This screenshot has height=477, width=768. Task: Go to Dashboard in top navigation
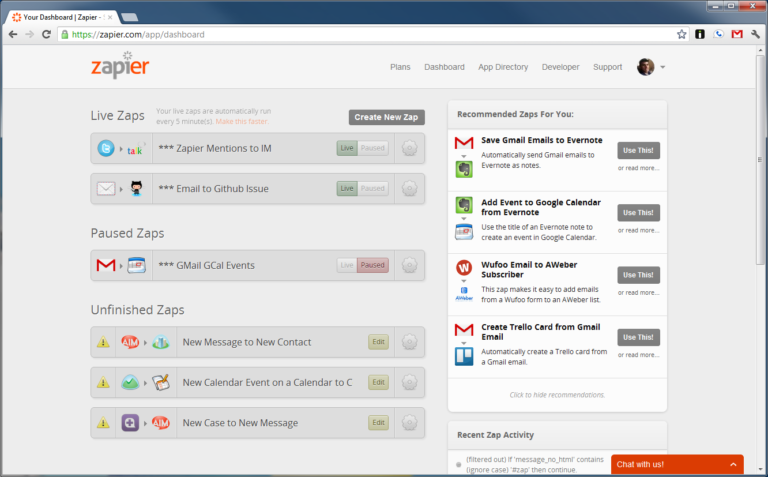pos(444,67)
